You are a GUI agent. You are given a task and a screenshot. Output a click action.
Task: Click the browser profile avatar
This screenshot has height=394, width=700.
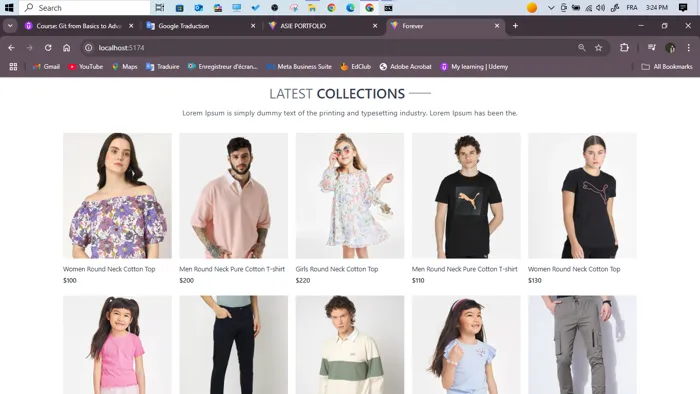click(x=670, y=48)
